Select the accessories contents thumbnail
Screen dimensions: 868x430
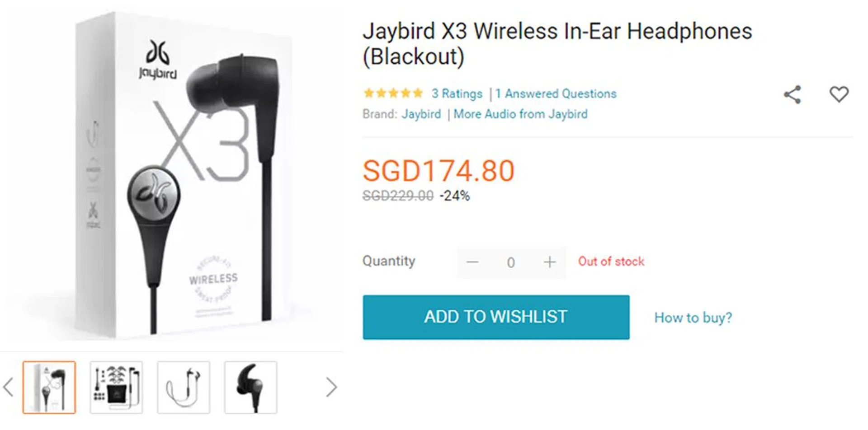(x=116, y=387)
